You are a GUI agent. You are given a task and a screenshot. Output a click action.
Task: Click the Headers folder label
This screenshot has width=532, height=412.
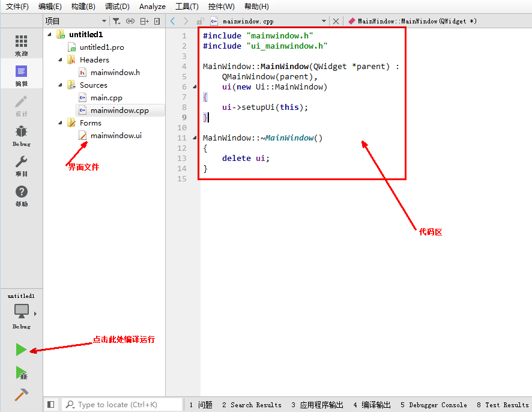click(x=94, y=59)
